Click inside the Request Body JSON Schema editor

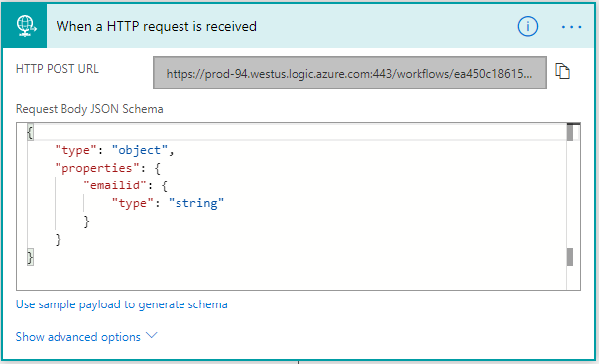[x=299, y=206]
